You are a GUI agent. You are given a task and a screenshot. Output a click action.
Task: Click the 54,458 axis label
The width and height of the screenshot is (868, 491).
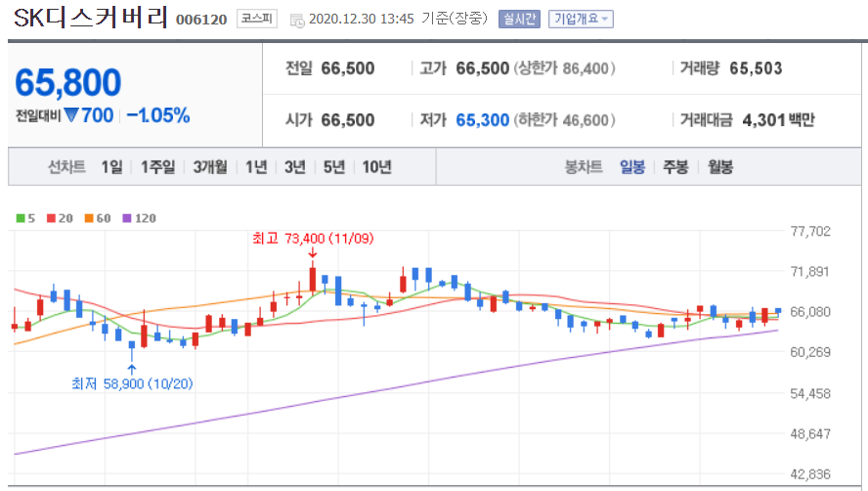click(x=810, y=393)
